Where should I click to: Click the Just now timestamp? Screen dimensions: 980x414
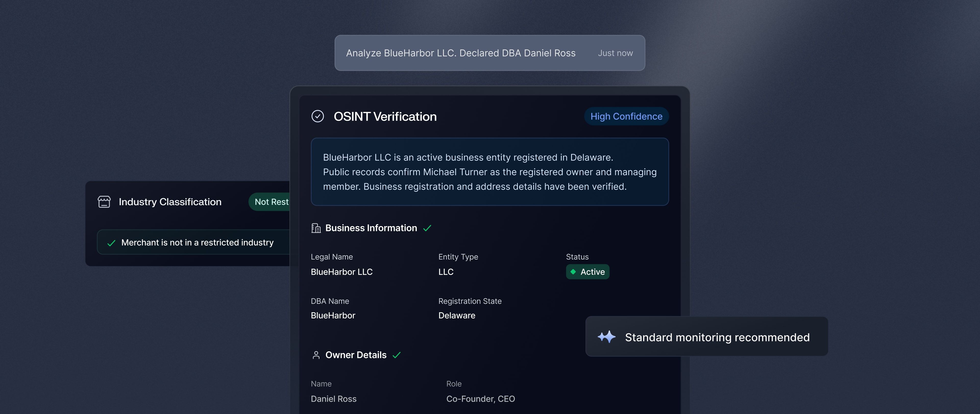pos(615,53)
